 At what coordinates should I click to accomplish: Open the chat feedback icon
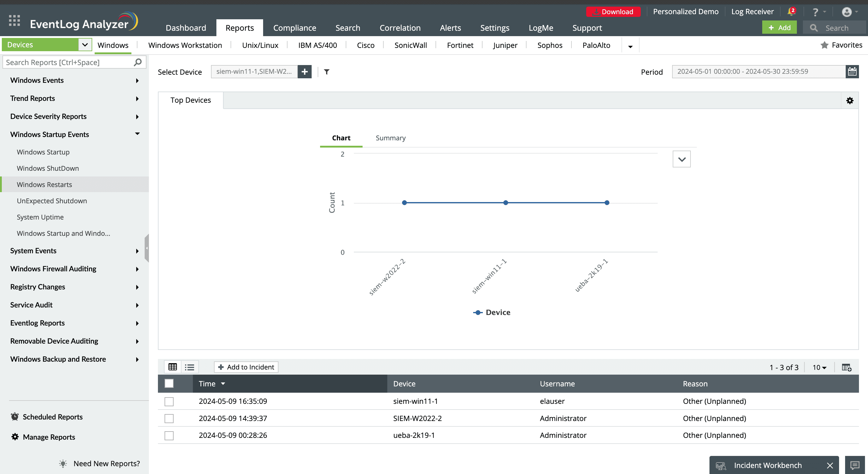pyautogui.click(x=854, y=465)
